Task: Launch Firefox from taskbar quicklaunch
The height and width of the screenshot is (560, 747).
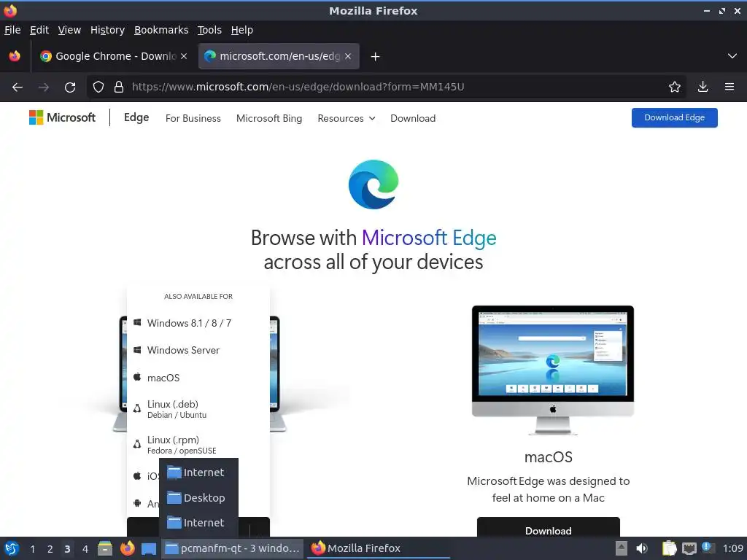Action: 127,548
